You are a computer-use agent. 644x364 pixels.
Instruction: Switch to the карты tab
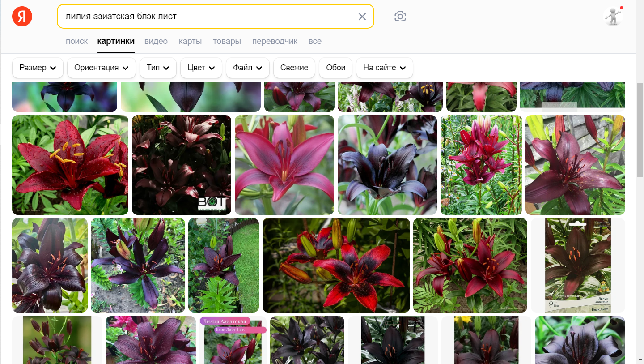click(191, 41)
